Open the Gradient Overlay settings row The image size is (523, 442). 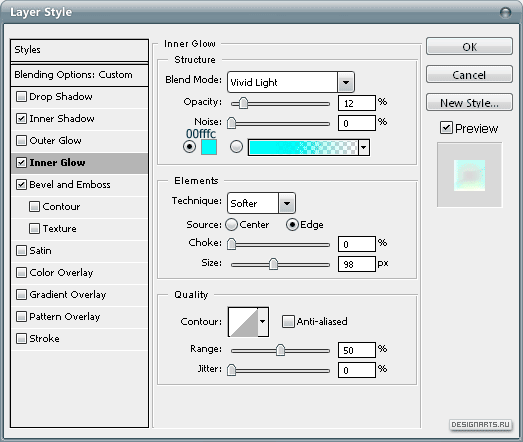(79, 295)
